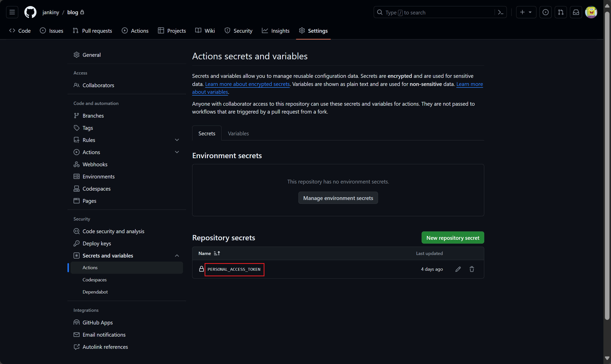Click the Branches git-branch icon

coord(77,116)
